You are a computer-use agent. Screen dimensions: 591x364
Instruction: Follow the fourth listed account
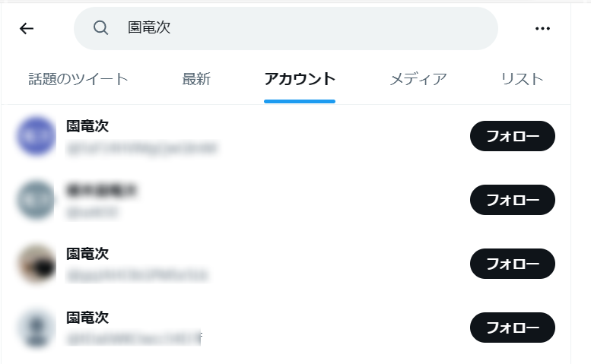pyautogui.click(x=512, y=328)
